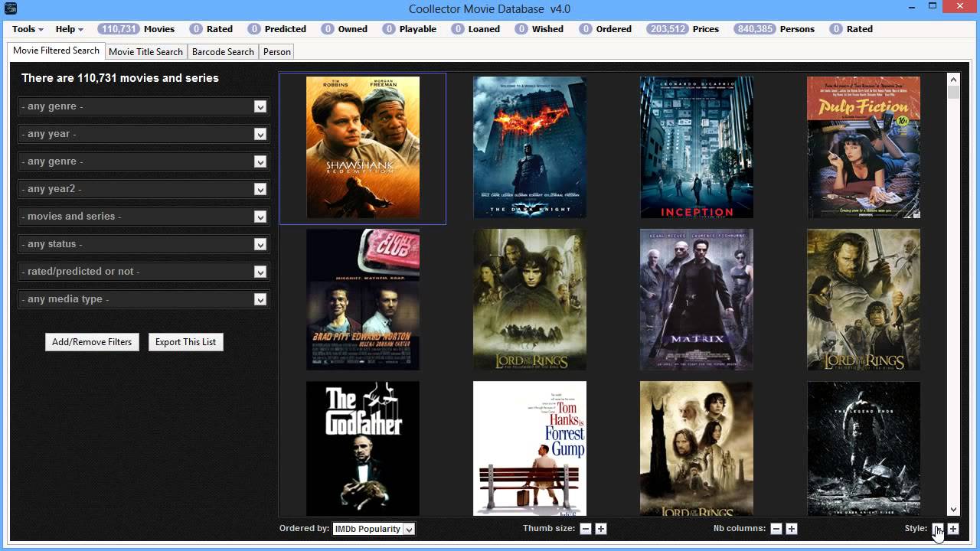This screenshot has width=980, height=551.
Task: Switch to Person tab
Action: click(x=277, y=52)
